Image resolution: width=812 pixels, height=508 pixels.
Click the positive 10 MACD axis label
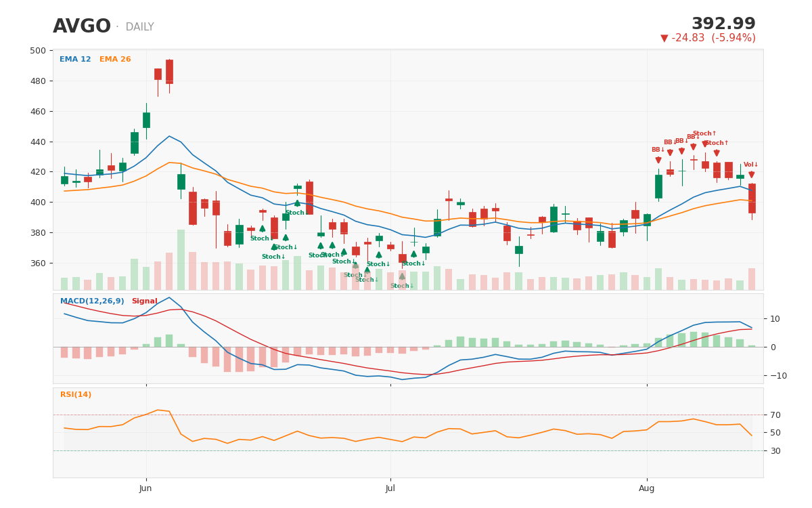775,319
